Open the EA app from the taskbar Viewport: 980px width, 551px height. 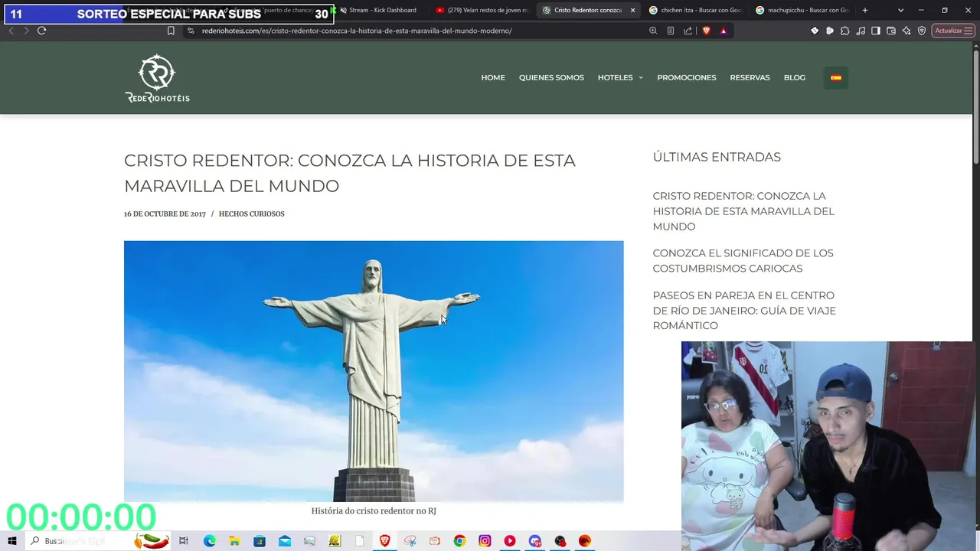click(x=585, y=541)
